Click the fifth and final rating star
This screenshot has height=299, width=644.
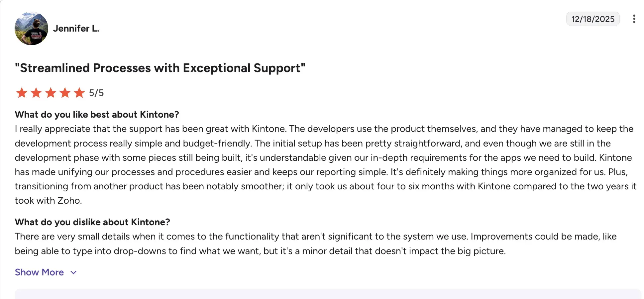tap(80, 93)
